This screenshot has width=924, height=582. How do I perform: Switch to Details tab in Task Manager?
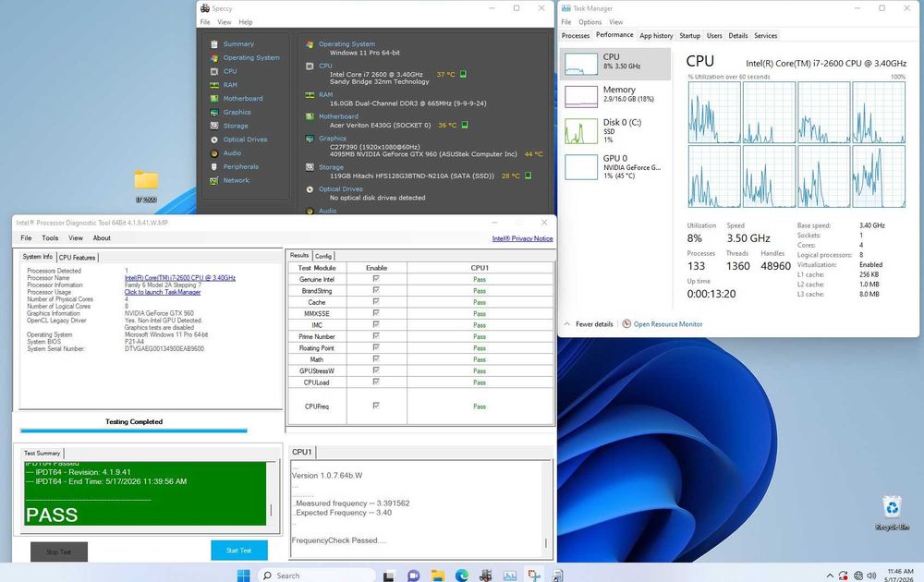point(737,36)
